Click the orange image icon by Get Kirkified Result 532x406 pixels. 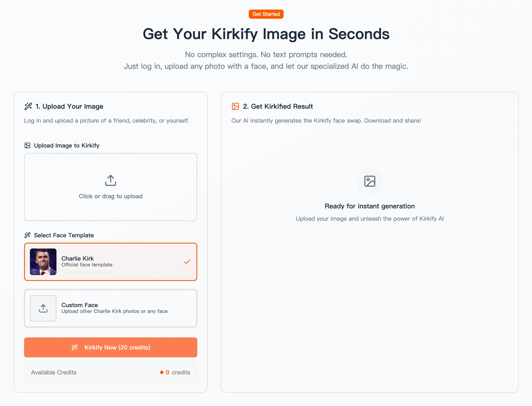pos(235,106)
